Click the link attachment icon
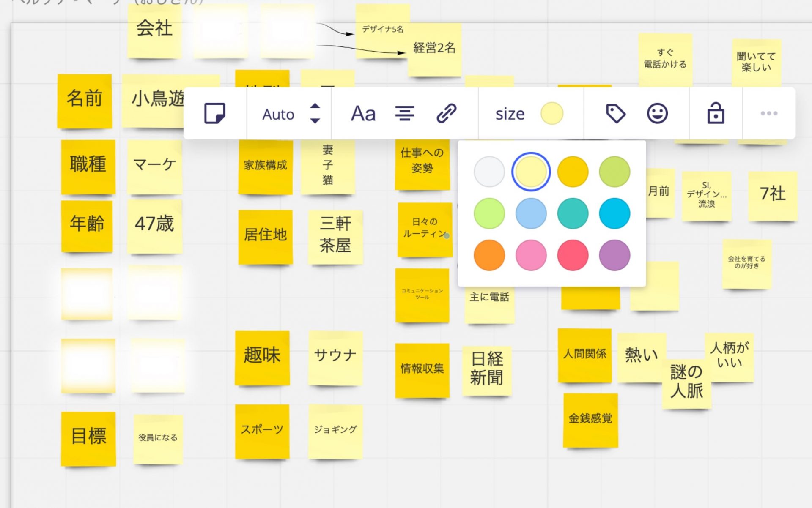The width and height of the screenshot is (812, 508). pos(446,114)
